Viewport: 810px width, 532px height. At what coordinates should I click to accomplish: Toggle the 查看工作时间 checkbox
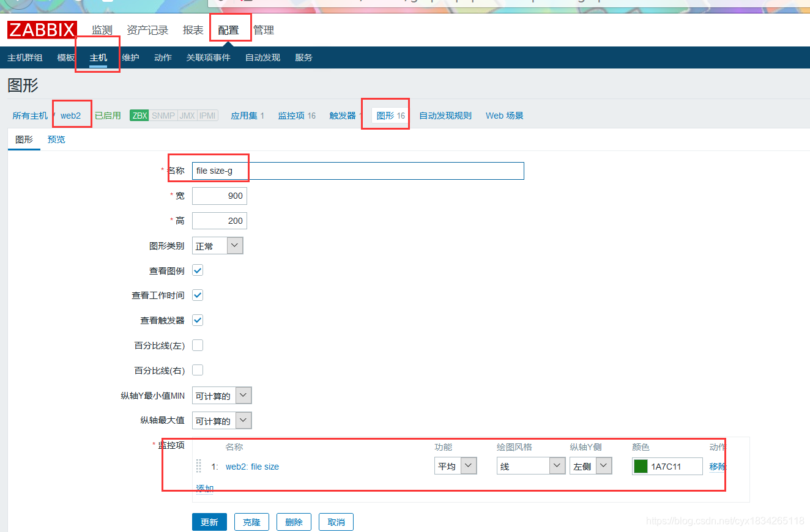[x=198, y=295]
